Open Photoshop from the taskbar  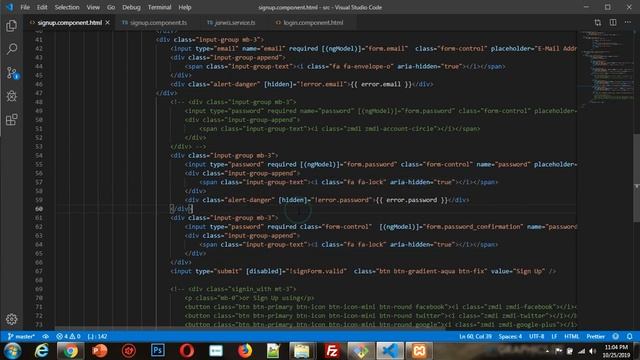tap(158, 351)
